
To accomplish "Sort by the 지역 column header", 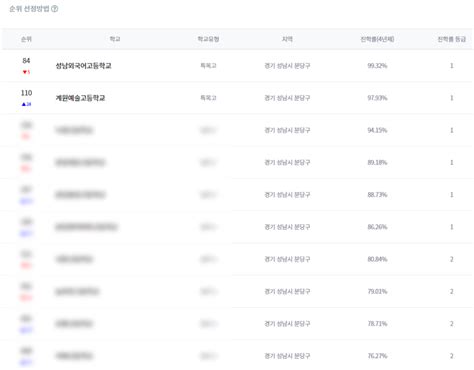I will pyautogui.click(x=287, y=39).
